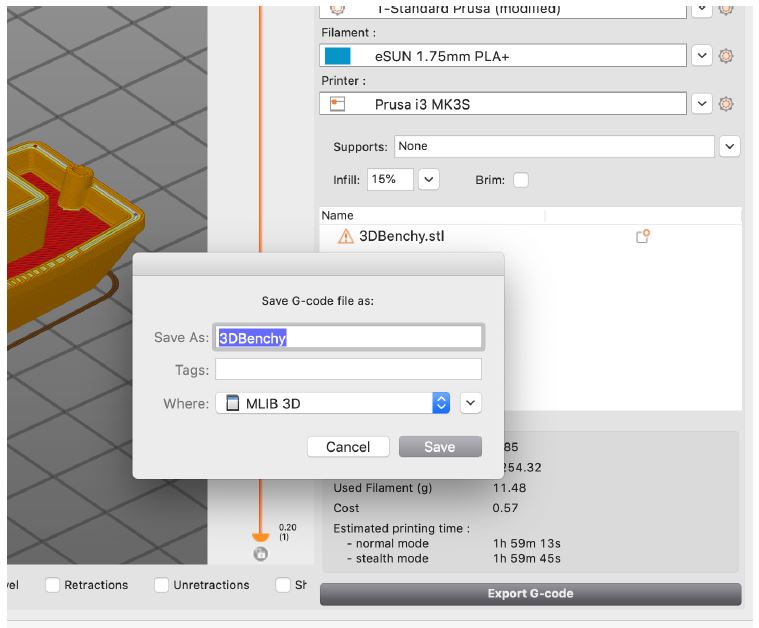The image size is (759, 628).
Task: Click warning triangle next to 3DBenchy.stl
Action: click(345, 236)
